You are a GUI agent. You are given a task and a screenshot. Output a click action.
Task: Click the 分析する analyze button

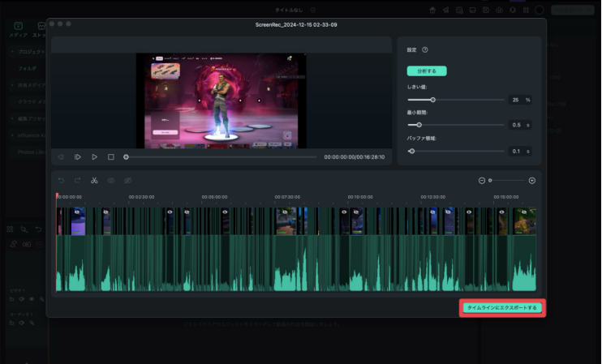(426, 71)
